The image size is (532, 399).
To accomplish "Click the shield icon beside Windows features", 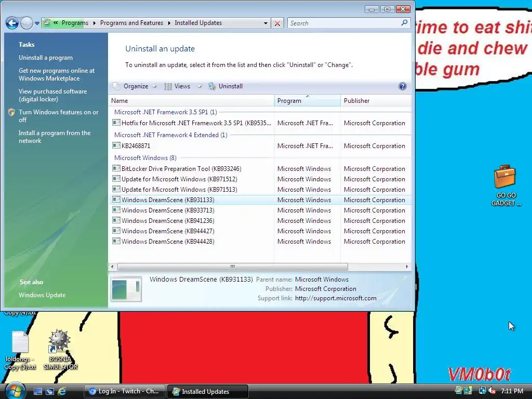I will coord(11,112).
